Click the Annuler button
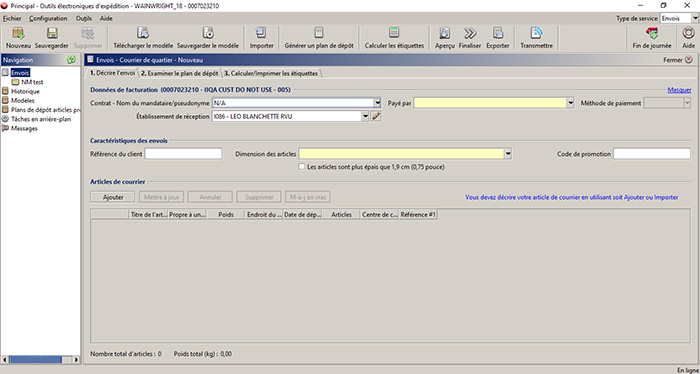Screen dimensions: 700x374 [x=210, y=197]
